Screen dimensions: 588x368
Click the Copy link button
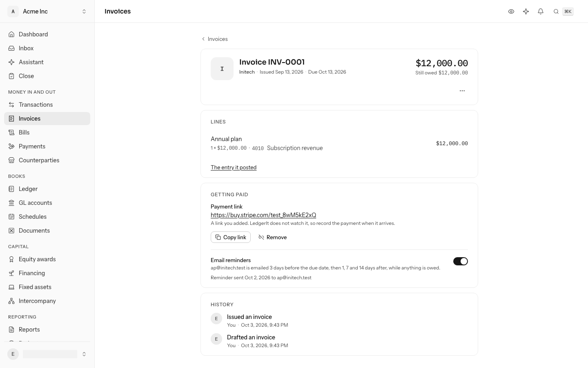tap(231, 237)
